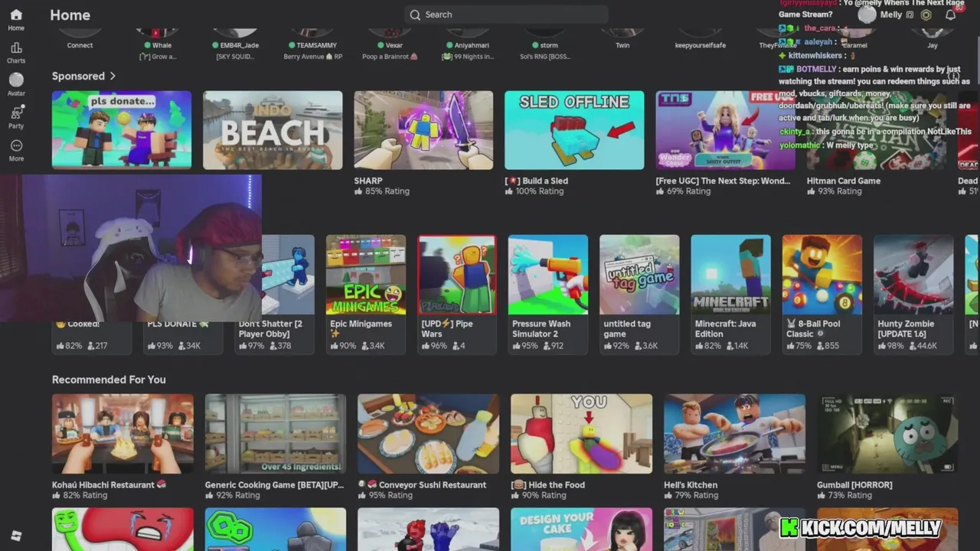980x551 pixels.
Task: Open Minecraft: Java Edition thumbnail
Action: [730, 275]
